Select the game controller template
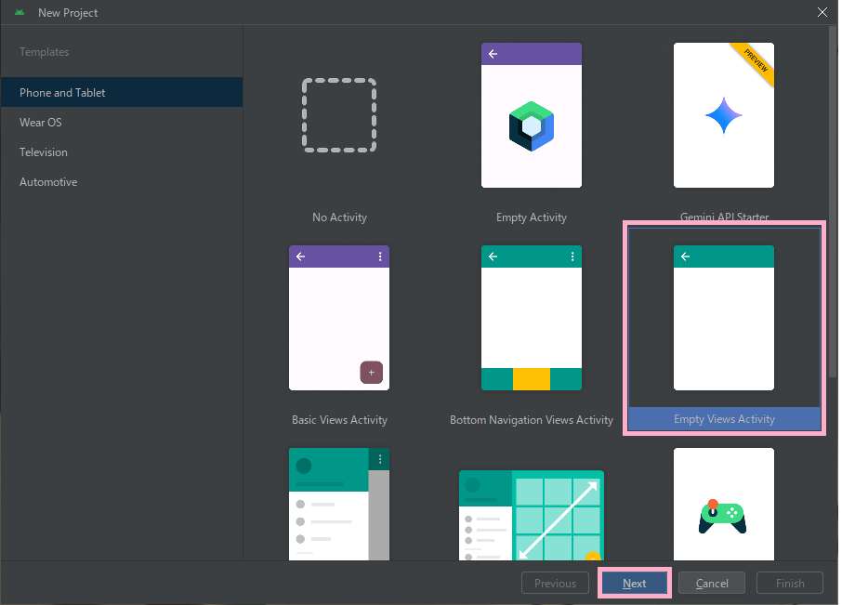This screenshot has width=868, height=605. click(x=724, y=505)
